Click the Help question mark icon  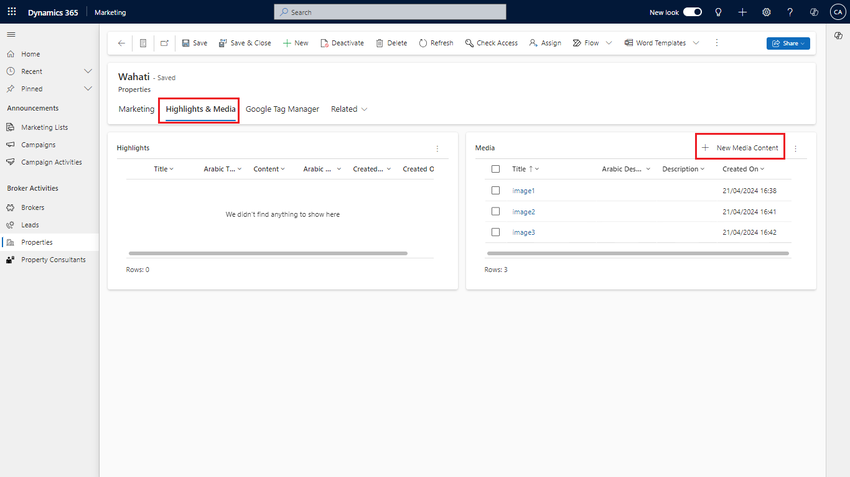click(790, 12)
